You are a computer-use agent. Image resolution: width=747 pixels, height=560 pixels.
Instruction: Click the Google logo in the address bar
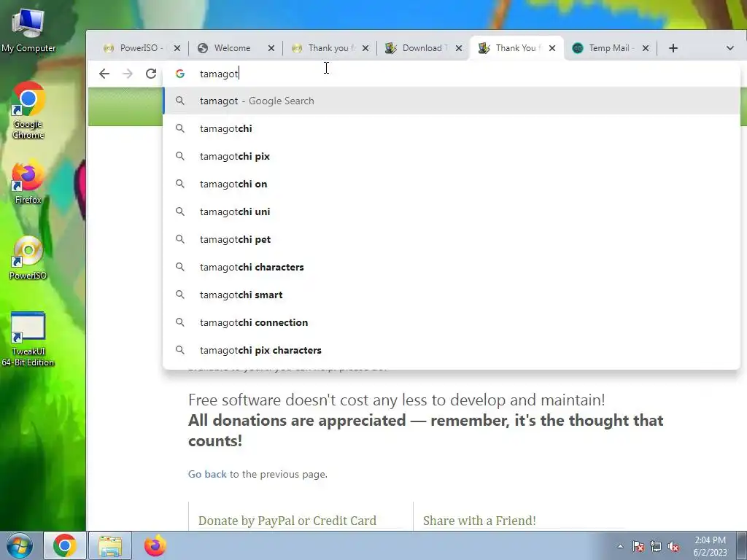point(180,74)
